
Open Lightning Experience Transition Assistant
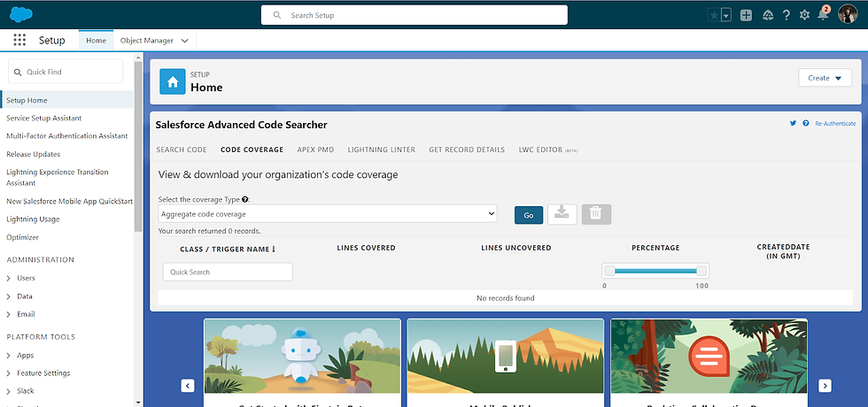(x=58, y=178)
